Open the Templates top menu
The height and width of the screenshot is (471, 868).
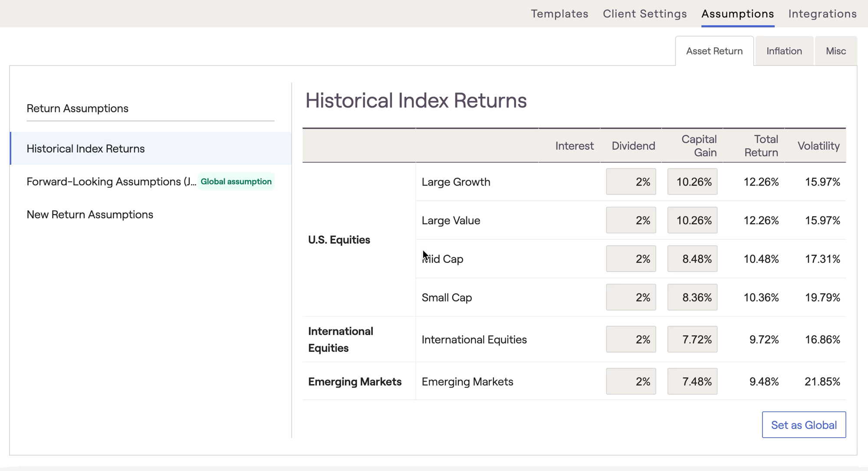[x=559, y=13]
